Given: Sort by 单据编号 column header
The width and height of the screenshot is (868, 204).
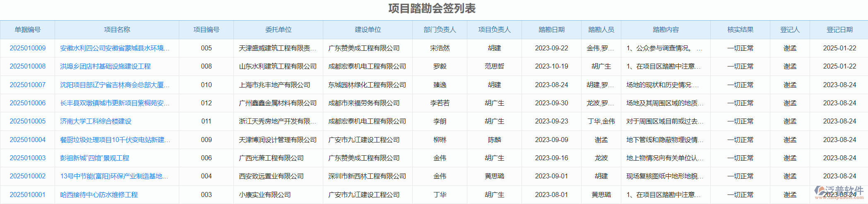Looking at the screenshot, I should coord(28,30).
